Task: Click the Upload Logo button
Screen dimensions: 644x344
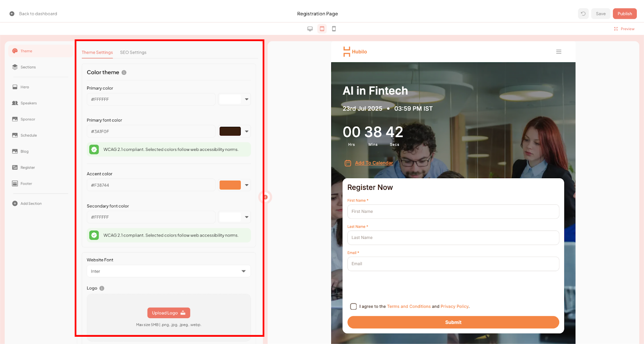Action: [169, 313]
